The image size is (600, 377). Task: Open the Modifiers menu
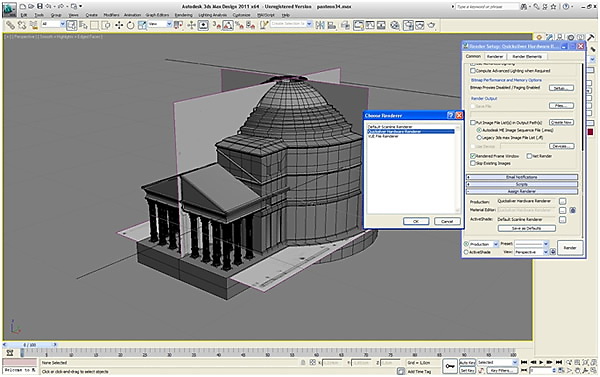[x=111, y=15]
